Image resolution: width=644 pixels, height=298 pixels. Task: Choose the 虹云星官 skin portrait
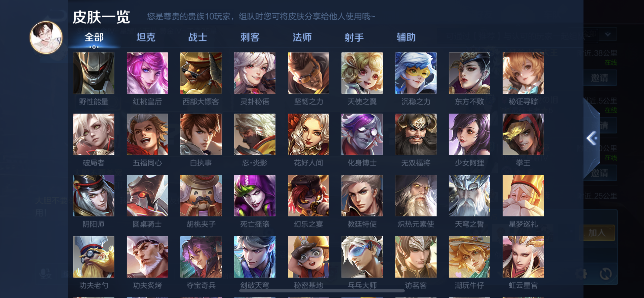523,257
